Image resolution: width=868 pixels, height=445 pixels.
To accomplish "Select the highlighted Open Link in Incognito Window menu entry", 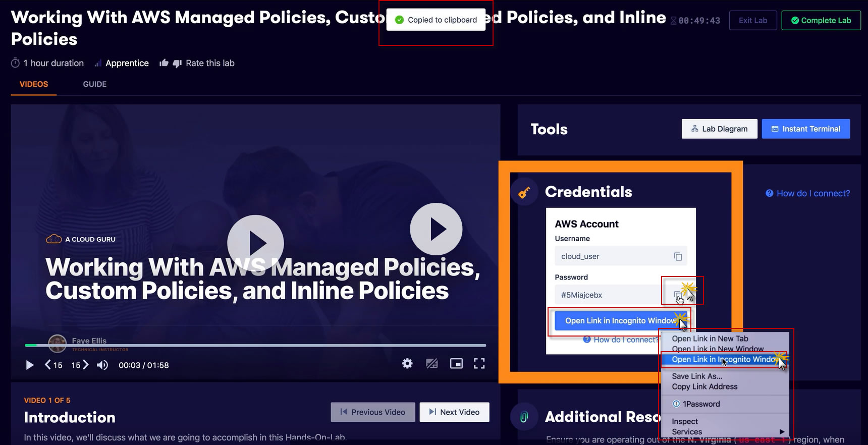I will 725,359.
